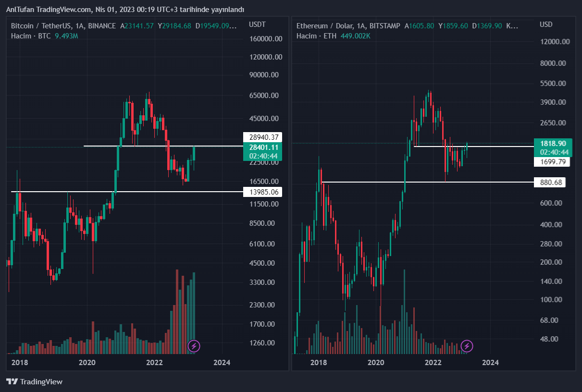Image resolution: width=582 pixels, height=392 pixels.
Task: Click the USD currency label on Ethereum axis
Action: click(x=546, y=24)
